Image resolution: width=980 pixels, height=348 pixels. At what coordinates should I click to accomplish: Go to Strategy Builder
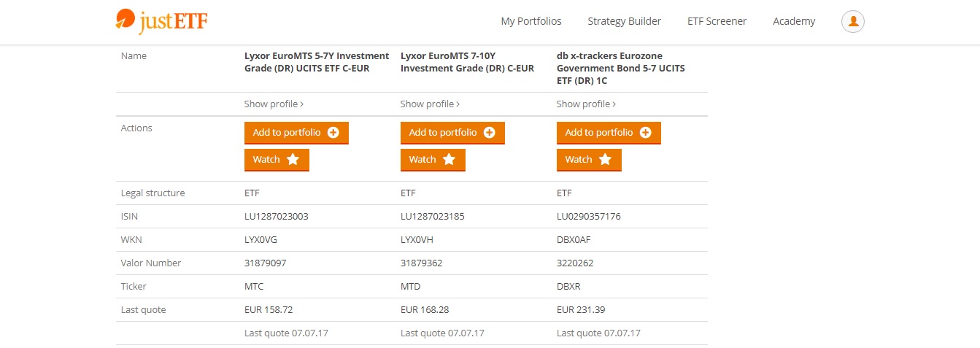[x=624, y=21]
